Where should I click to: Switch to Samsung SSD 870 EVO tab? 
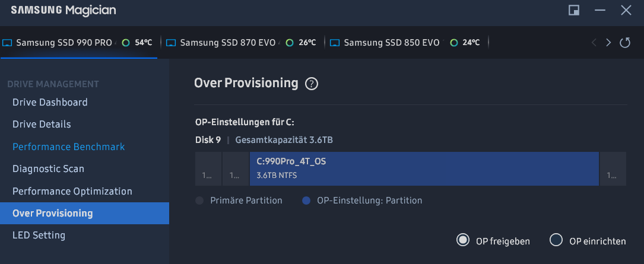(x=226, y=43)
